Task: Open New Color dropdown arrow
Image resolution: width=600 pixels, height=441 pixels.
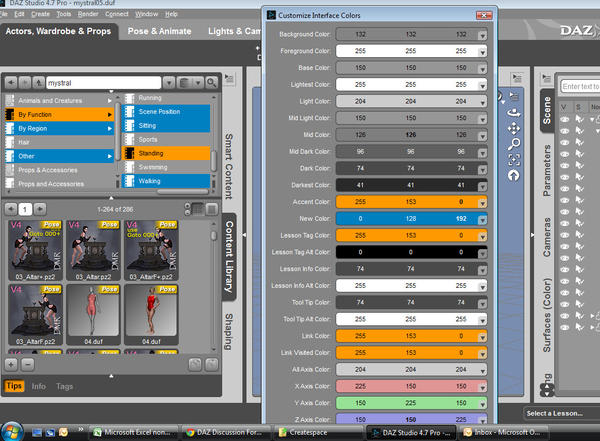Action: click(482, 220)
